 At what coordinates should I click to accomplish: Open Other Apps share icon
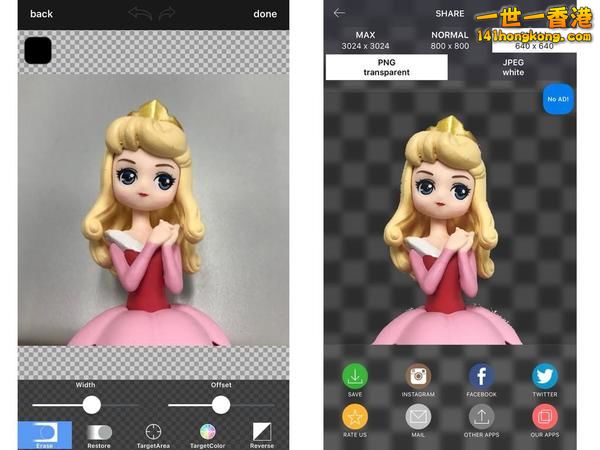coord(481,417)
